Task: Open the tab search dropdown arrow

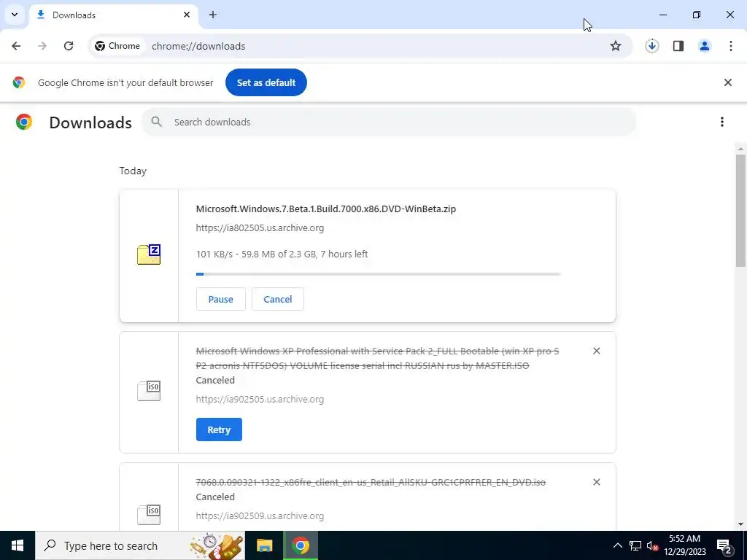Action: pos(15,15)
